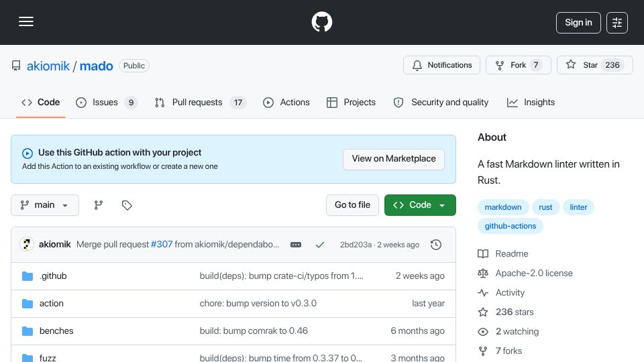Open build bump comrak to 0.46 commit
The image size is (644, 362).
point(254,330)
